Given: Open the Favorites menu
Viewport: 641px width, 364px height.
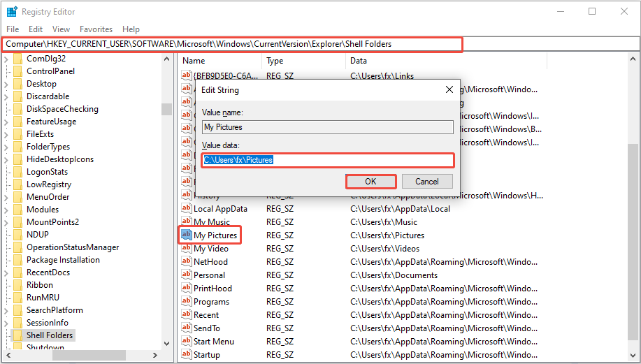Looking at the screenshot, I should (96, 29).
